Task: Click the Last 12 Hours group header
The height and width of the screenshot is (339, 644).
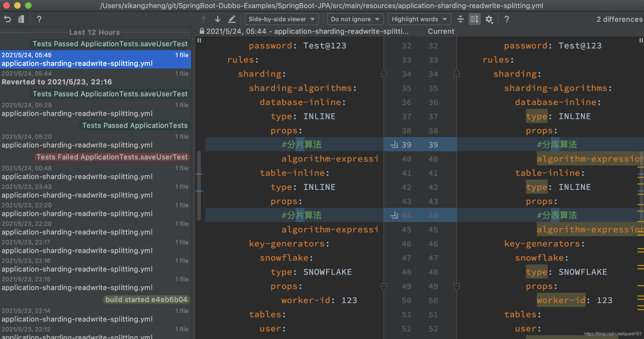Action: coord(94,32)
